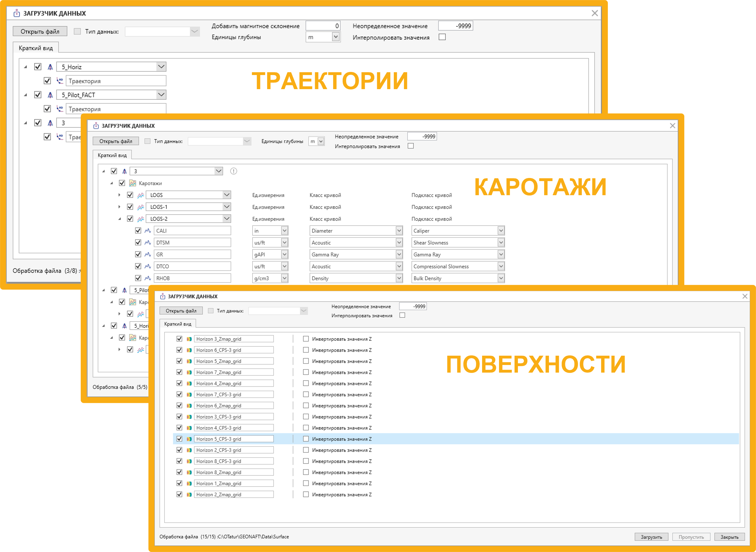Click surface icon for Horizon 3_Zmap_grid
Image resolution: width=756 pixels, height=552 pixels.
[x=189, y=339]
